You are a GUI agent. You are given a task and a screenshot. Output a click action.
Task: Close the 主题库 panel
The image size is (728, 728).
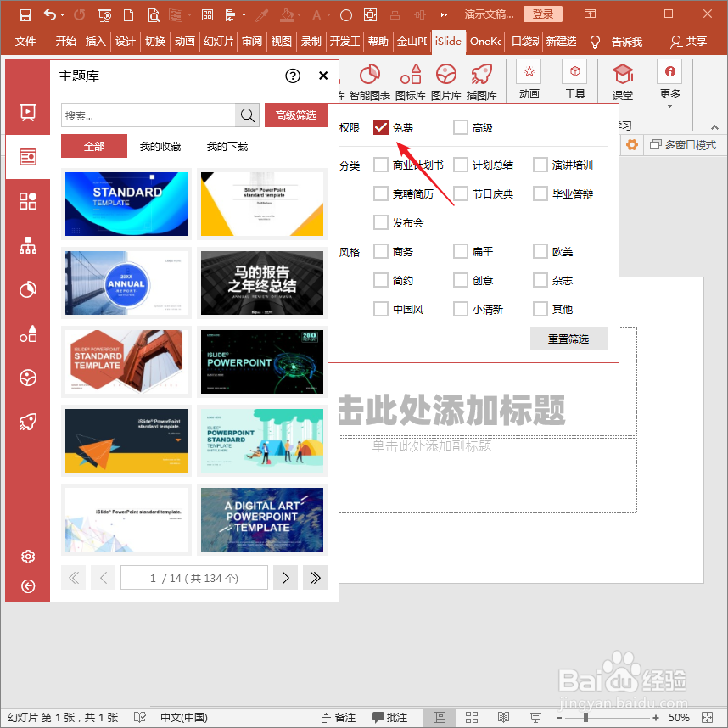[x=323, y=76]
